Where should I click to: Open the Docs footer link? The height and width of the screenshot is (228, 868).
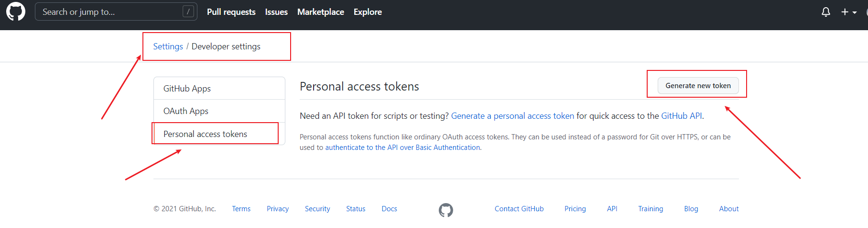389,209
